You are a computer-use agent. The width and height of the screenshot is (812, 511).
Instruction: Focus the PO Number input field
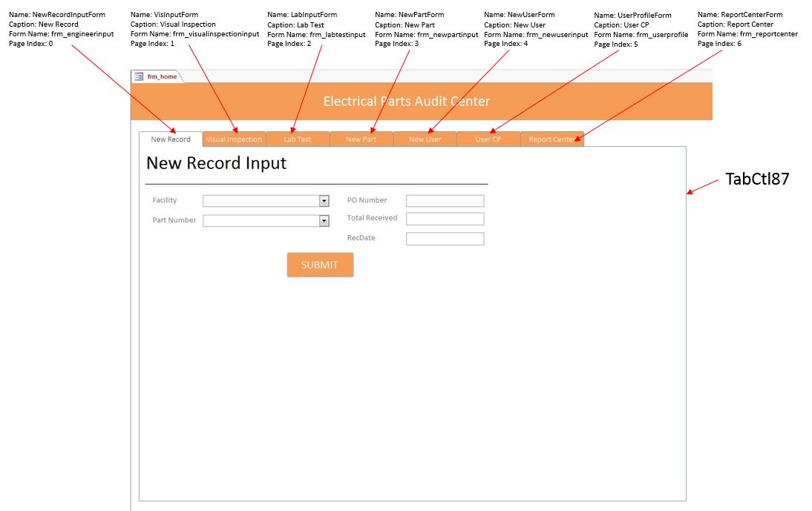[x=445, y=201]
